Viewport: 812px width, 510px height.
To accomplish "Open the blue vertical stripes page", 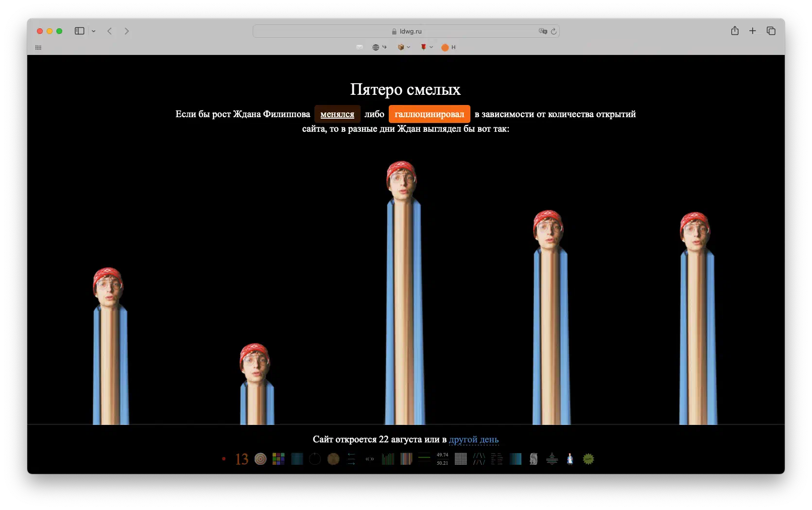I will click(x=297, y=459).
